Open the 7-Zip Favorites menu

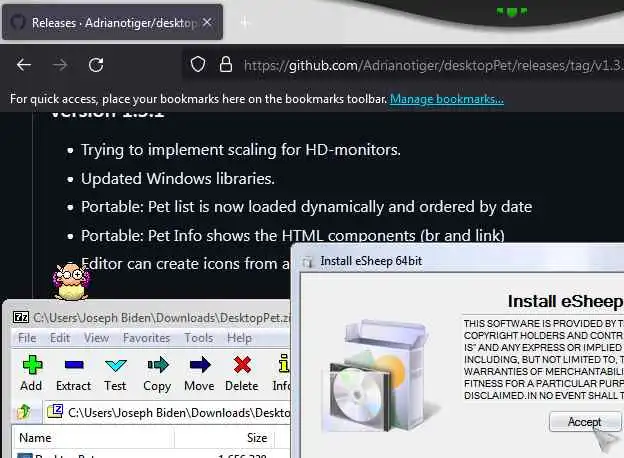146,338
